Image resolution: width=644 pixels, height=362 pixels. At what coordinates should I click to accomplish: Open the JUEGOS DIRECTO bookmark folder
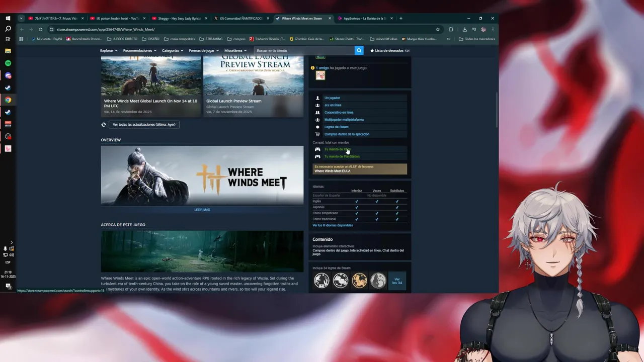(122, 39)
